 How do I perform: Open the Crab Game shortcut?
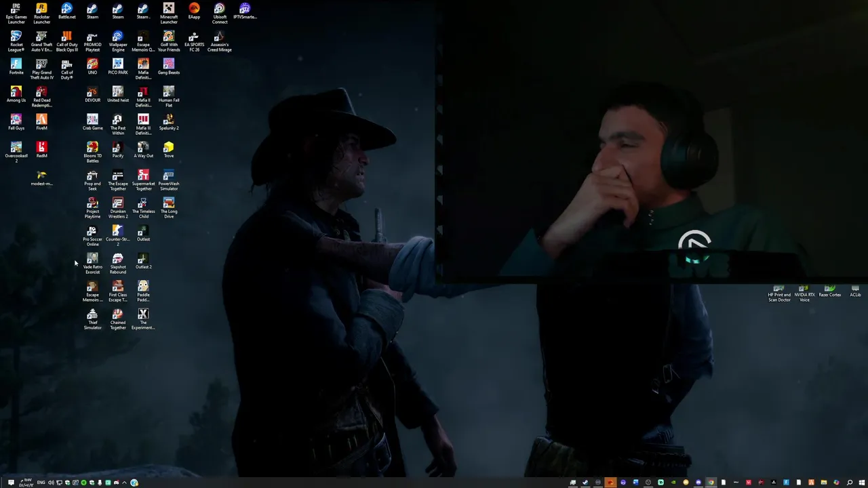tap(92, 122)
